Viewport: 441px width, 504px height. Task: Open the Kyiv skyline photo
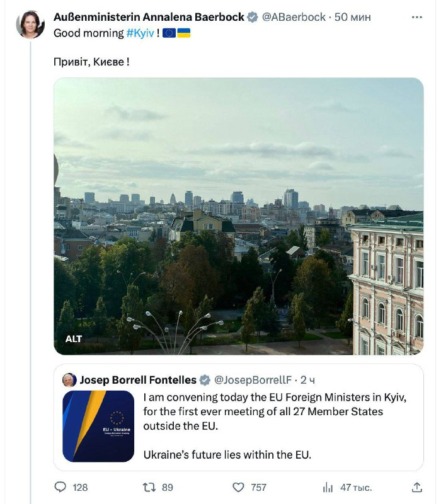point(238,214)
